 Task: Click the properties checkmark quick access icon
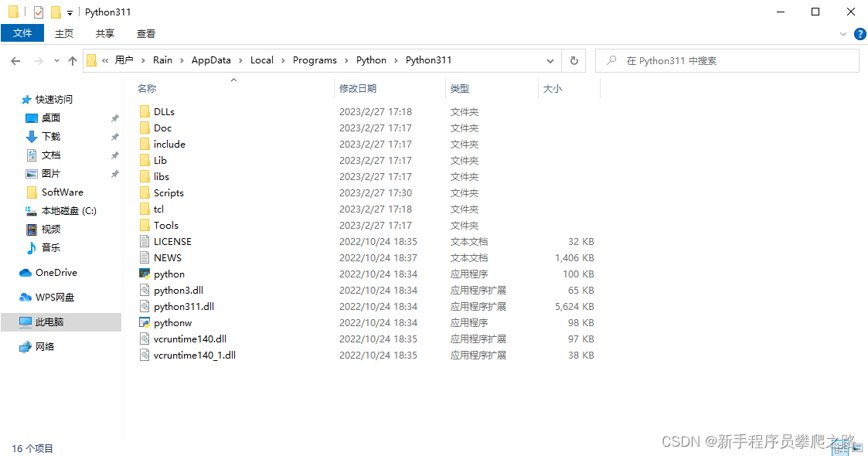click(39, 12)
